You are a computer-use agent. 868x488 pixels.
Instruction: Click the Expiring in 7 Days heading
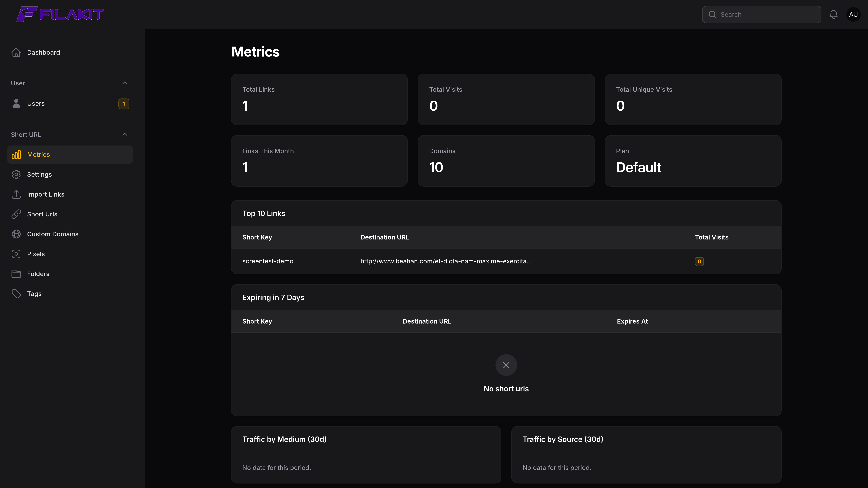[273, 298]
